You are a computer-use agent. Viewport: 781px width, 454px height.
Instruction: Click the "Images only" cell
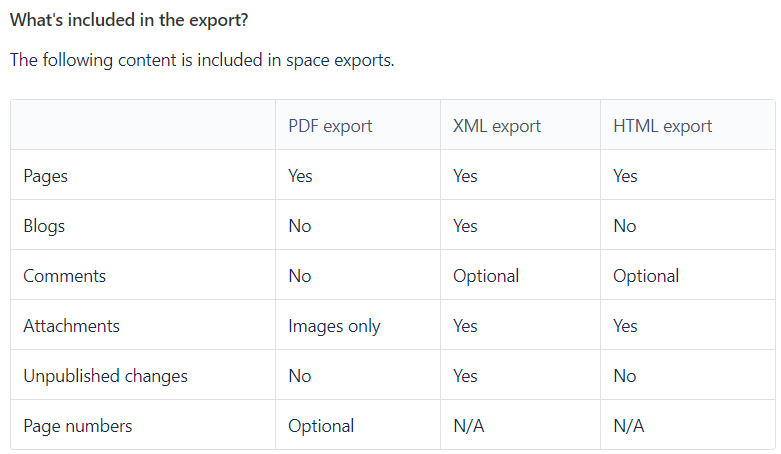click(334, 326)
